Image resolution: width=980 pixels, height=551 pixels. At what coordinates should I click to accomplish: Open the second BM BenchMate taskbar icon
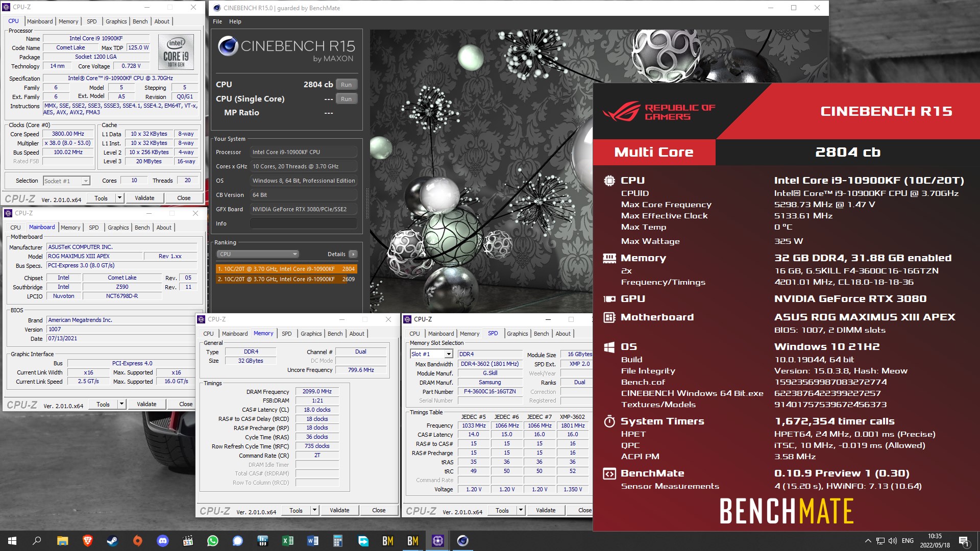coord(413,541)
